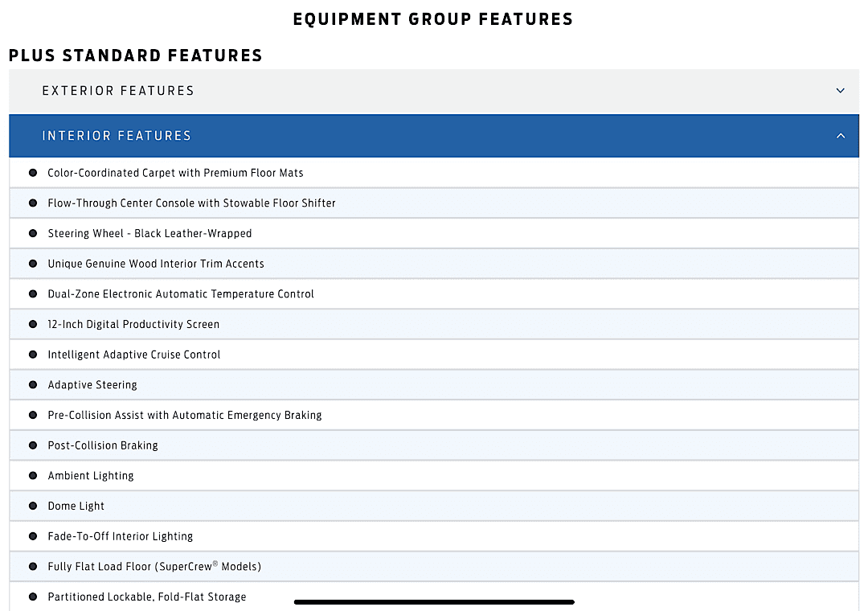Click bullet beside 12-Inch Digital Productivity Screen
868x611 pixels.
point(33,324)
